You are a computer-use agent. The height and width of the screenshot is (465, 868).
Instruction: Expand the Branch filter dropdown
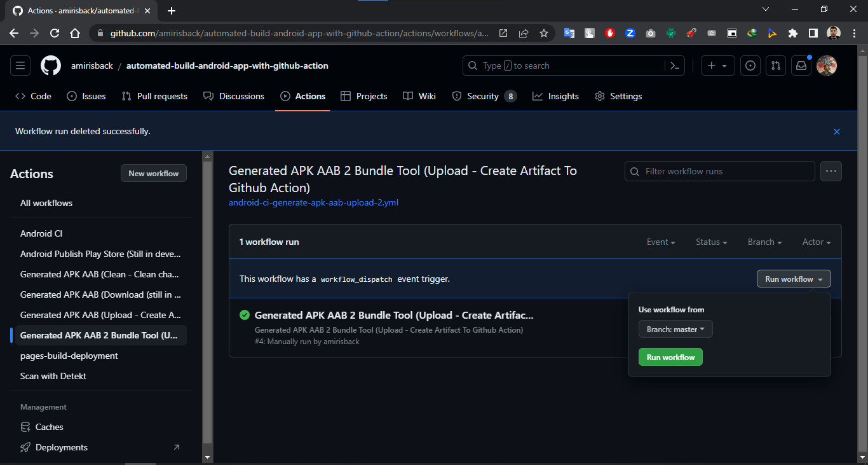coord(764,242)
